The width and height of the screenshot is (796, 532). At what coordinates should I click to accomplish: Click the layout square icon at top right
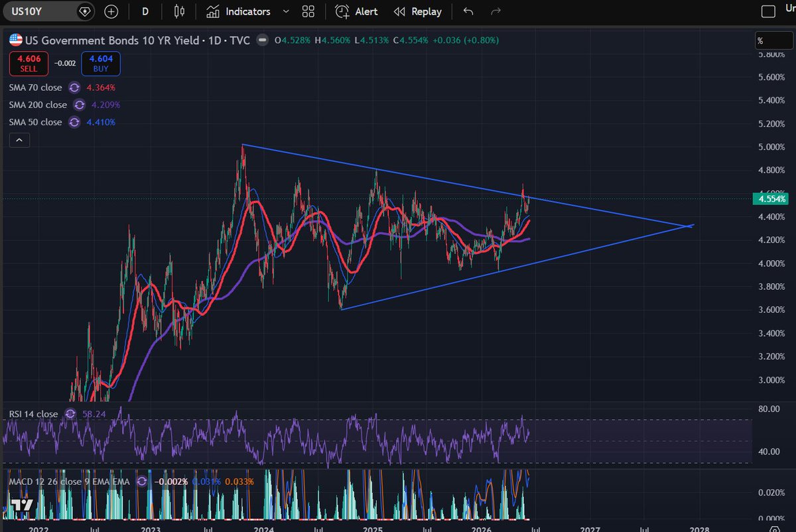(768, 11)
